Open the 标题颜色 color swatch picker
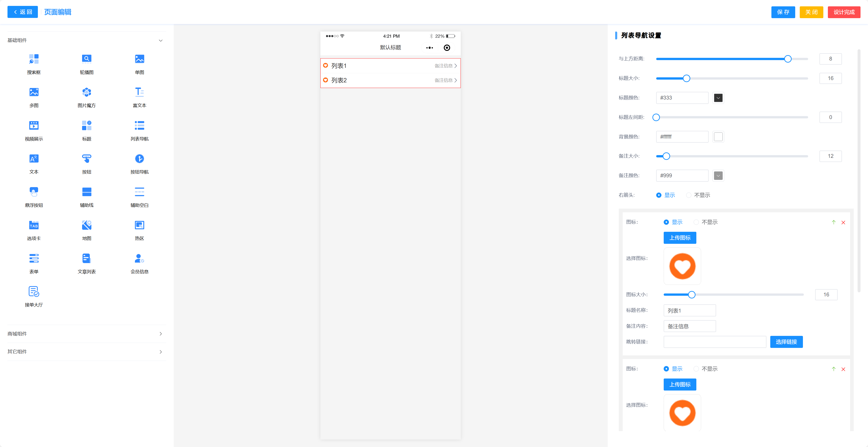 [x=718, y=98]
